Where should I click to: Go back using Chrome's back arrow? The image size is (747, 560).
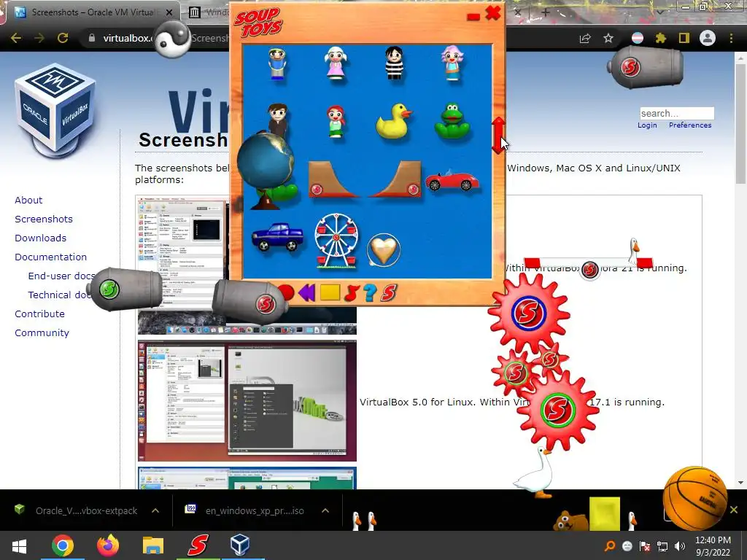16,38
